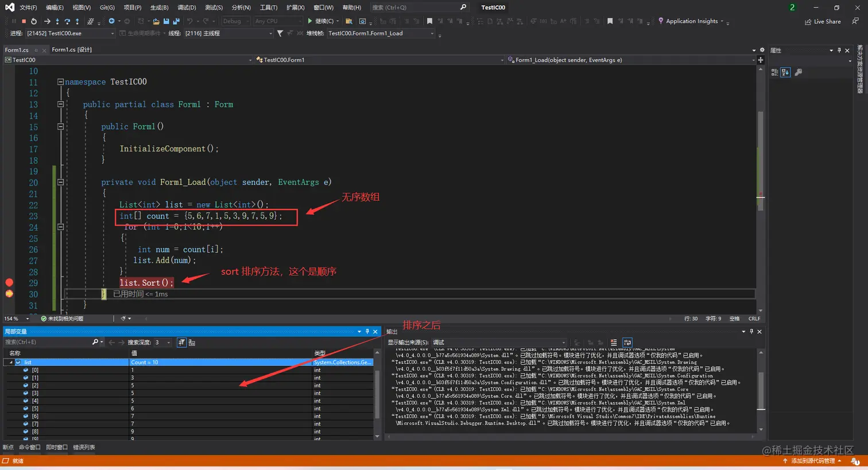
Task: Switch to the Form1.cs [设计] tab
Action: pos(72,50)
